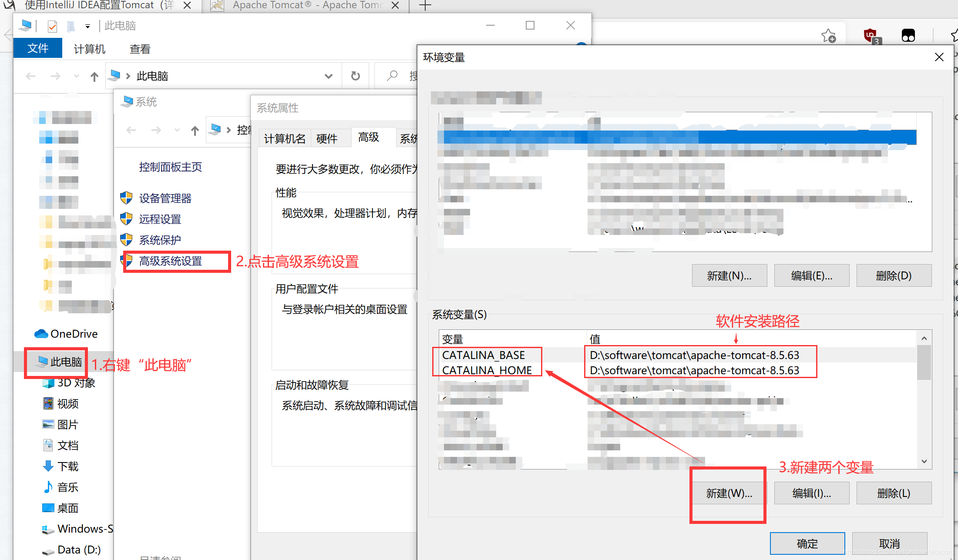Open the 查看 ribbon tab
The height and width of the screenshot is (560, 958).
[x=139, y=49]
